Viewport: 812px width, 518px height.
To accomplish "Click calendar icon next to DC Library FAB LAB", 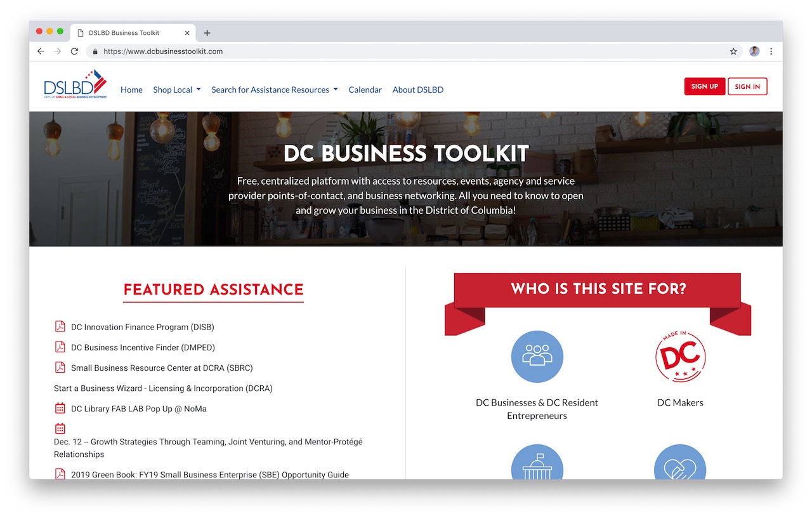I will point(60,408).
